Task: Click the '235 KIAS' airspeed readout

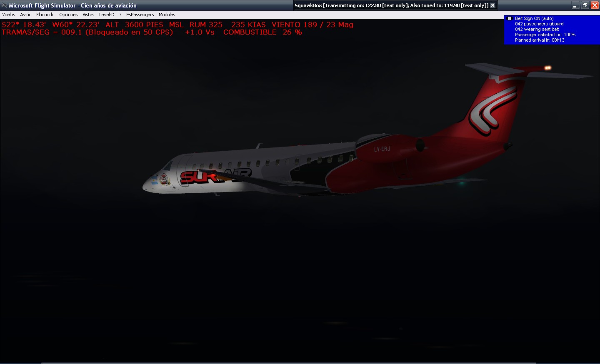Action: pos(248,25)
